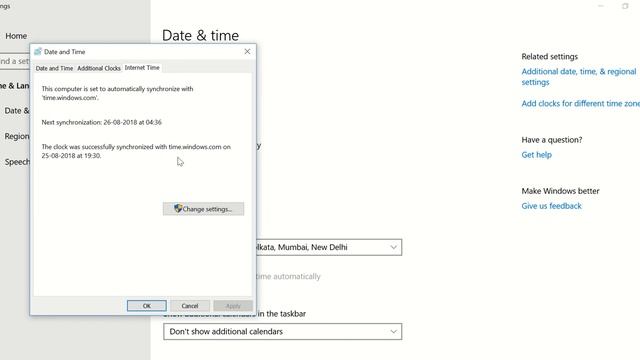Viewport: 640px width, 360px height.
Task: Restore the Settings window size
Action: coord(625,6)
